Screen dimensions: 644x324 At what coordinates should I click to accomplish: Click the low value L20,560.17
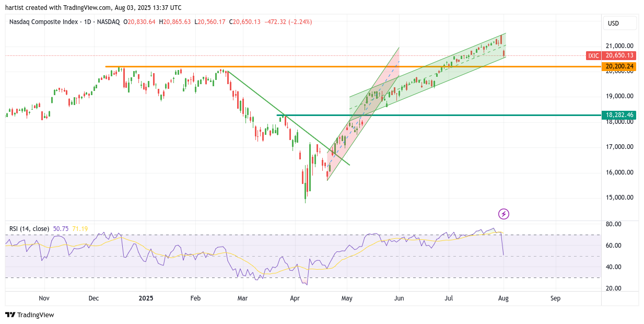210,22
